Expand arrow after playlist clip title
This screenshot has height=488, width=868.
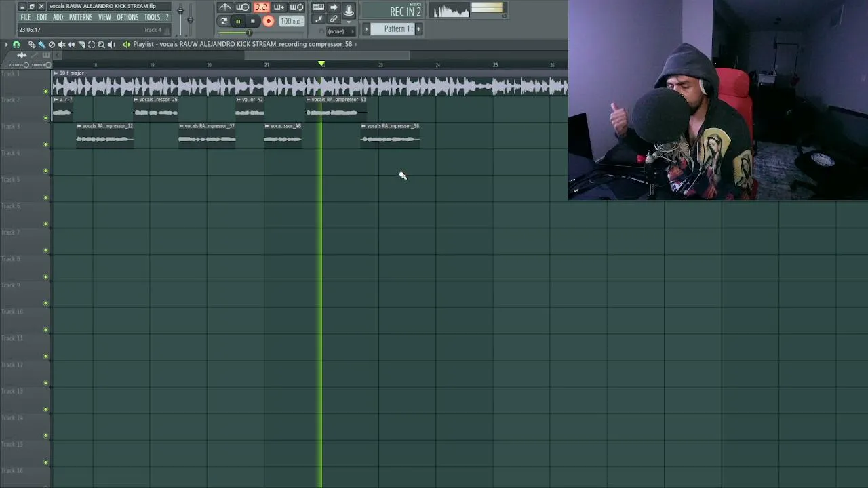coord(356,44)
